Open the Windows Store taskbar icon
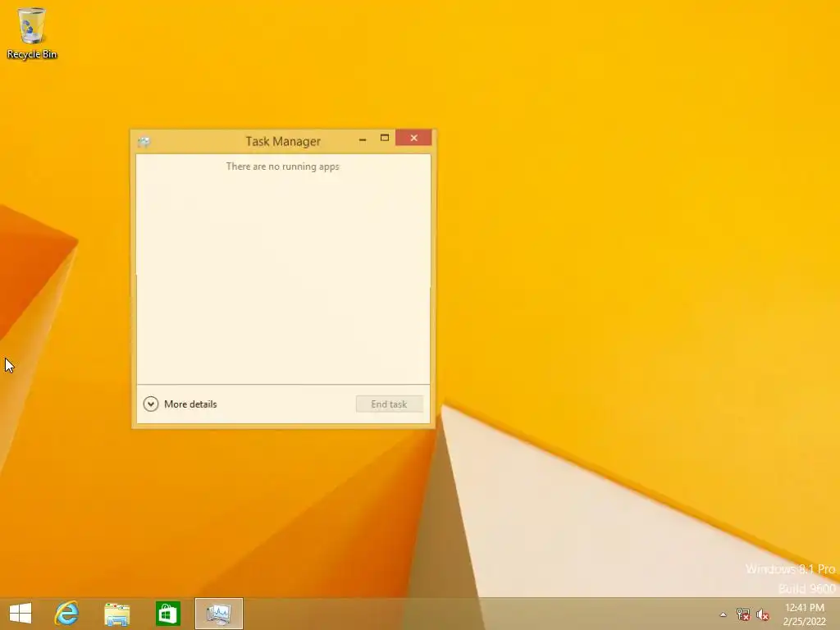The width and height of the screenshot is (840, 630). coord(167,614)
